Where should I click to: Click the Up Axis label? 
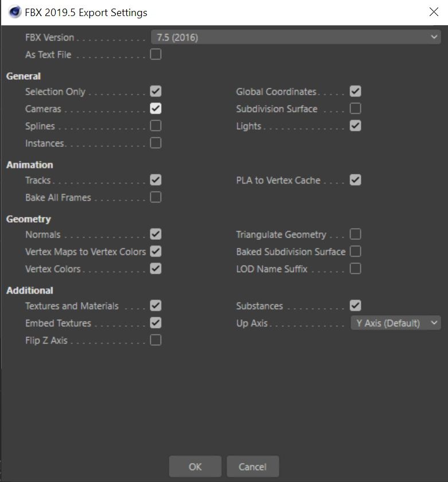(252, 324)
